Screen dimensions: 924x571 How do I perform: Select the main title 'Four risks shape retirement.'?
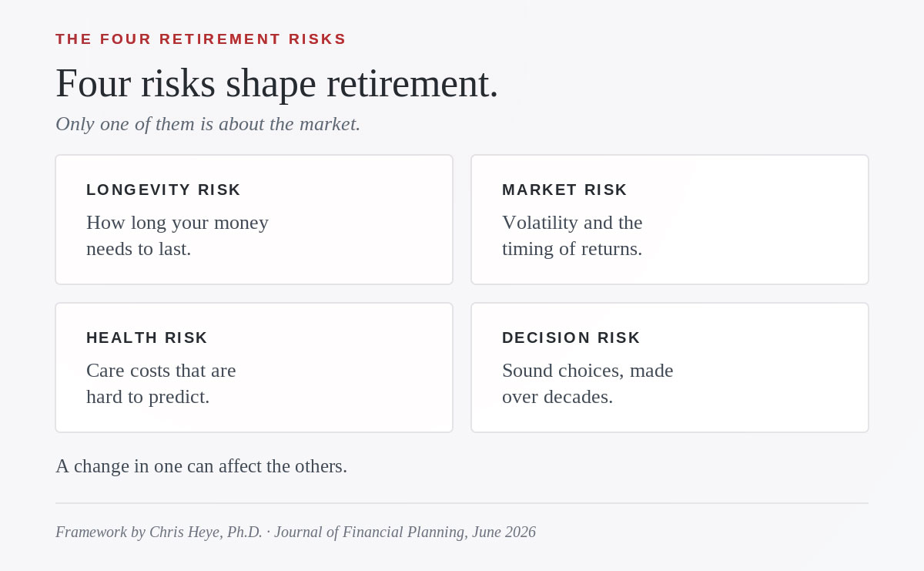click(277, 83)
